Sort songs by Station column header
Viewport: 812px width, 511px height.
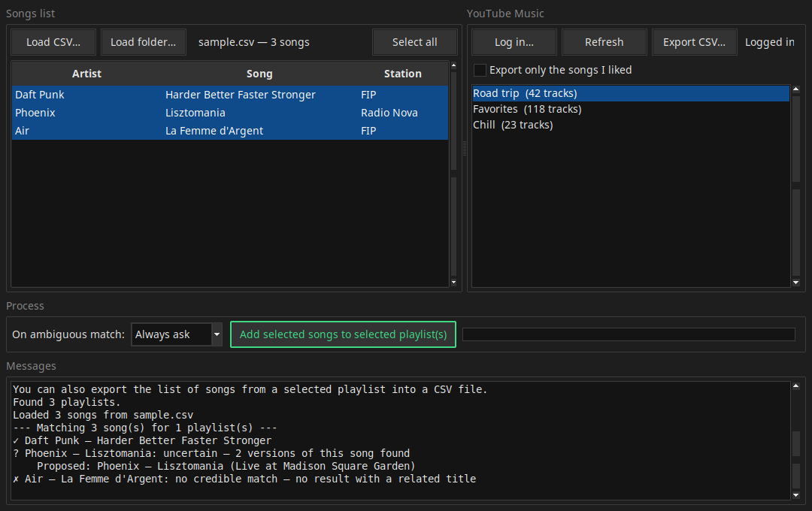[402, 74]
